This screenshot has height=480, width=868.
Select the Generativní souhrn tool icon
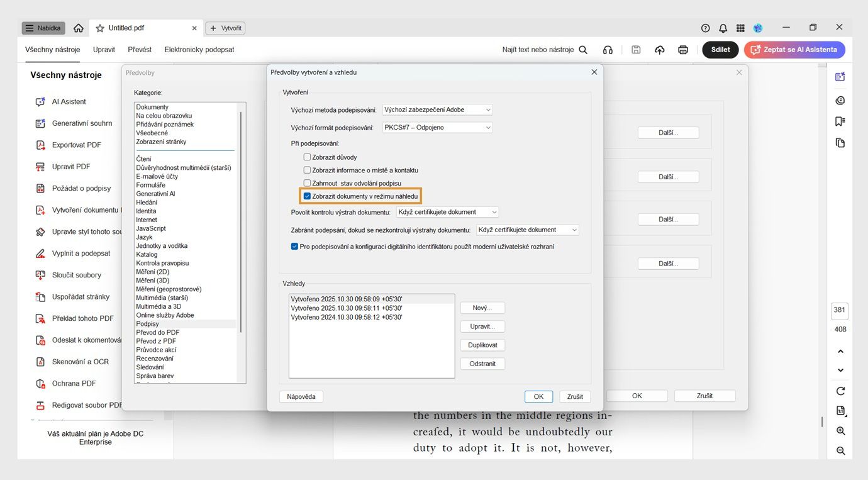point(40,123)
